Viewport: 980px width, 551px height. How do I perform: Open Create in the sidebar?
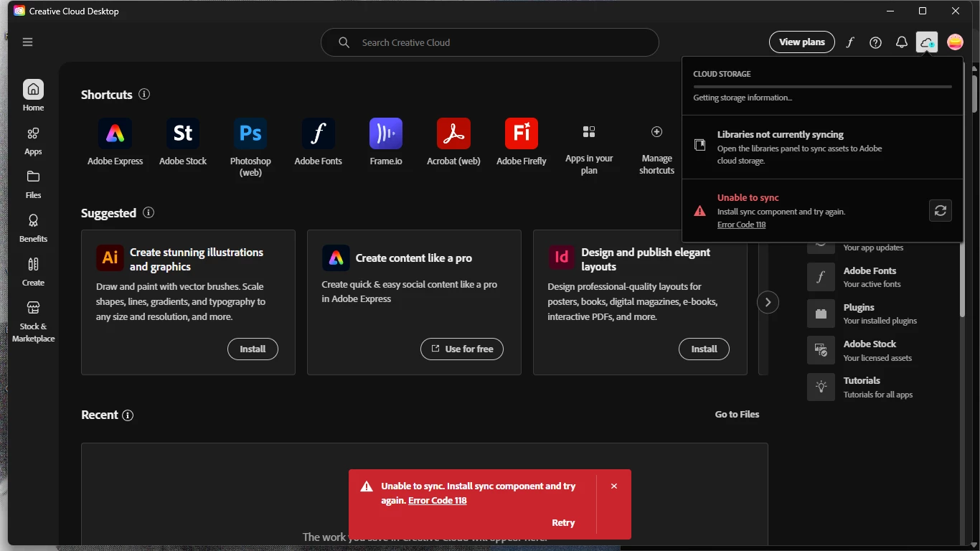tap(33, 272)
